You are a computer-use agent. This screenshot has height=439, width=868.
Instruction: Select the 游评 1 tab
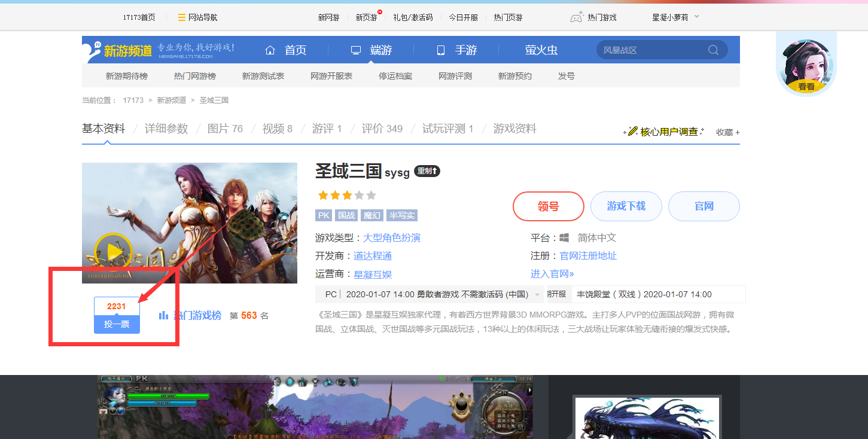327,129
